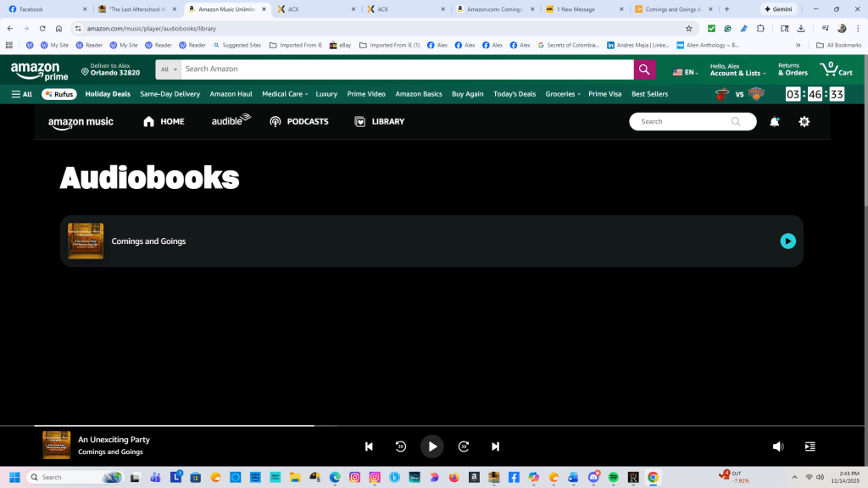Toggle play in the bottom player

pyautogui.click(x=432, y=446)
